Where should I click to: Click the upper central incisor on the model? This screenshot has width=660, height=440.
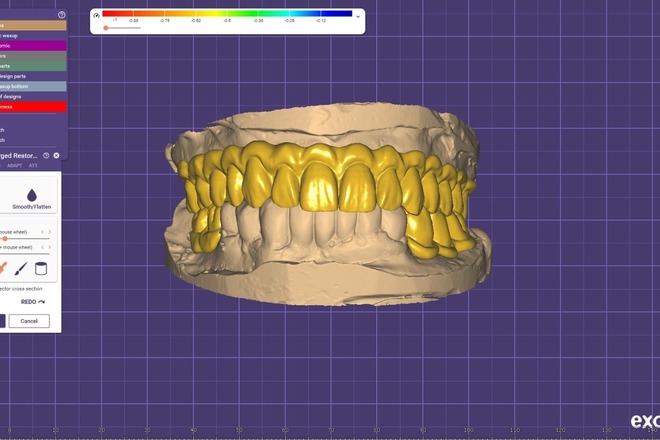point(318,187)
